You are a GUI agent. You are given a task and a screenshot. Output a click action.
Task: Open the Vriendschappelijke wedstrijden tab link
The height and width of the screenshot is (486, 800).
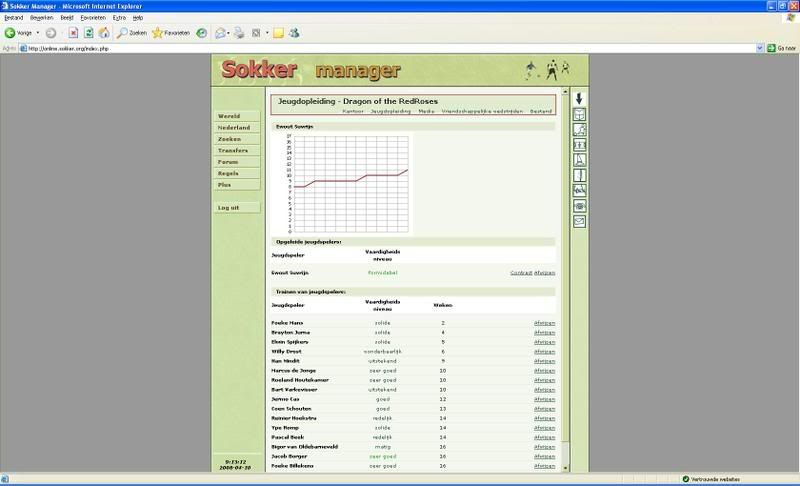coord(482,111)
